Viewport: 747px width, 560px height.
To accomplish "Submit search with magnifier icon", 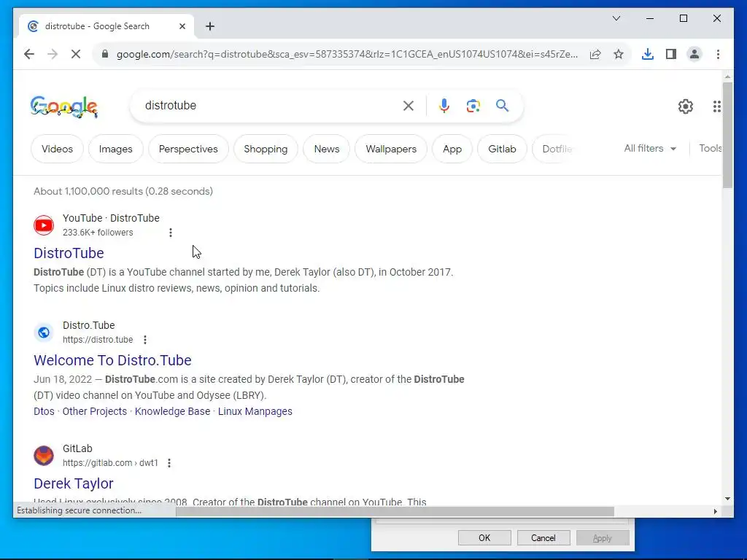I will tap(502, 106).
